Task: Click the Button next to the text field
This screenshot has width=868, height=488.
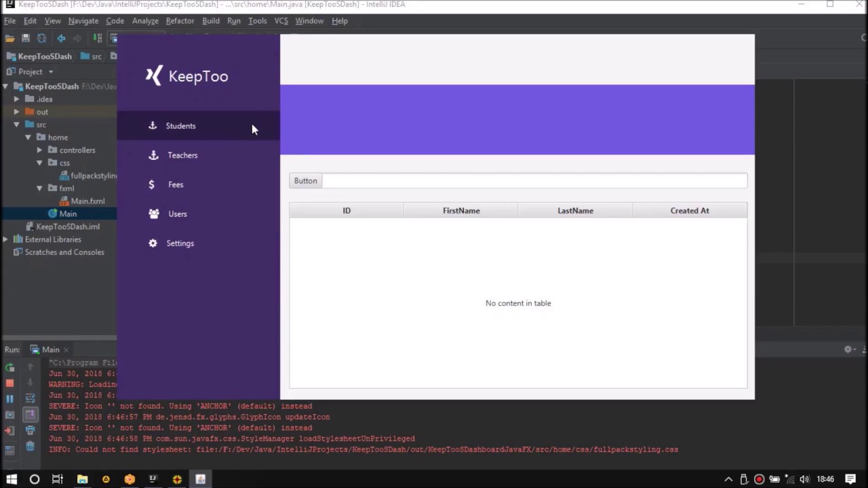Action: tap(305, 181)
